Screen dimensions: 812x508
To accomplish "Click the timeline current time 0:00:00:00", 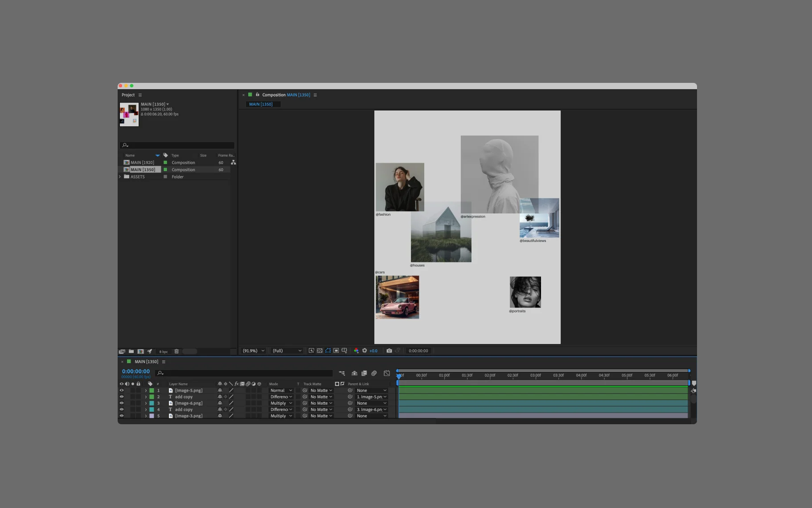I will [x=136, y=371].
